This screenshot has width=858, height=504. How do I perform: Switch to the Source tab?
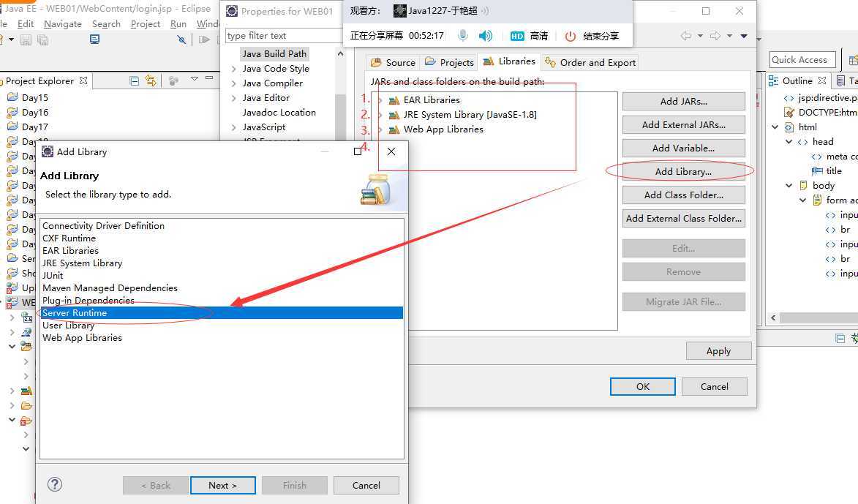tap(393, 62)
